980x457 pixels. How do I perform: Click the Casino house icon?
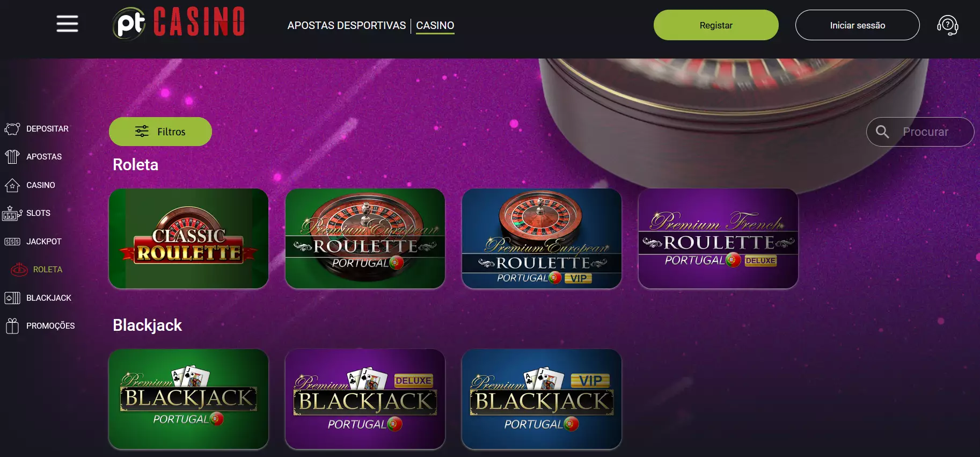[12, 185]
